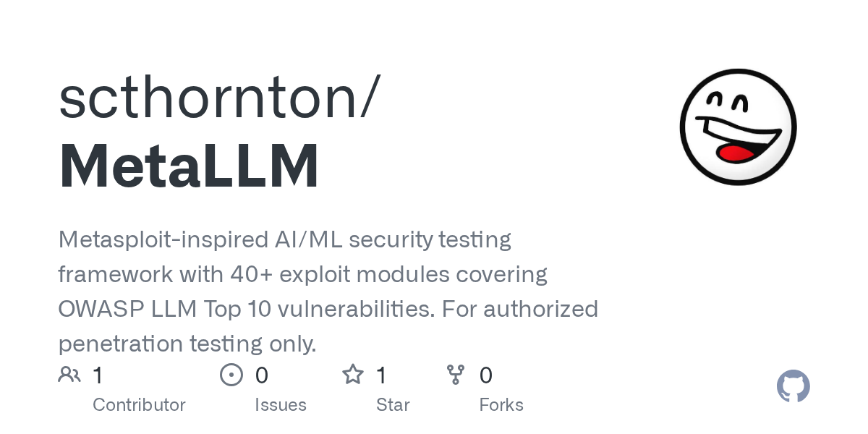Click the Contributor people icon

(x=69, y=375)
